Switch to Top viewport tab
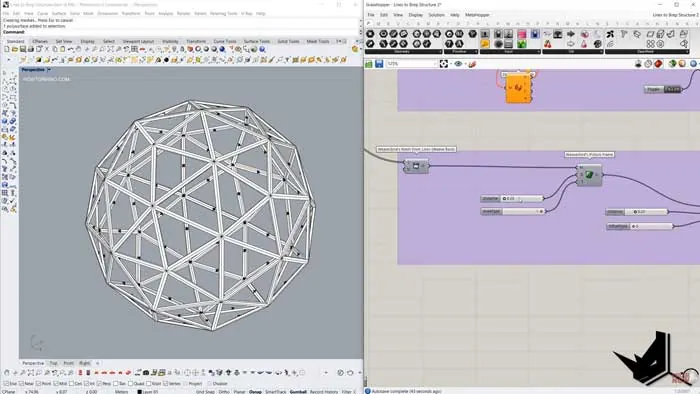Screen dimensions: 700x394 (x=54, y=363)
